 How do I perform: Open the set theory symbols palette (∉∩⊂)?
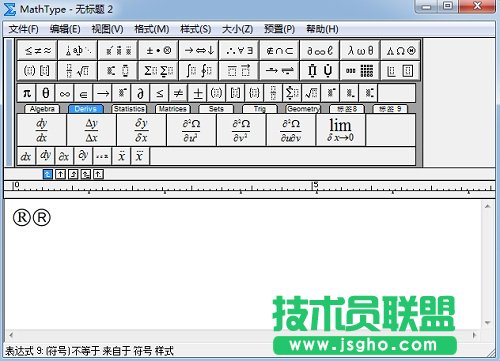point(280,50)
